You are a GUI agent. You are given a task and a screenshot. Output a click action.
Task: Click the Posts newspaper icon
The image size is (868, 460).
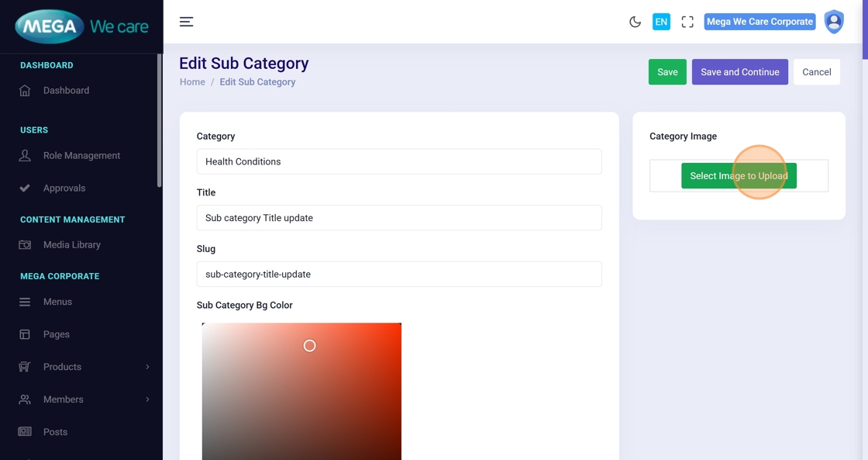25,432
